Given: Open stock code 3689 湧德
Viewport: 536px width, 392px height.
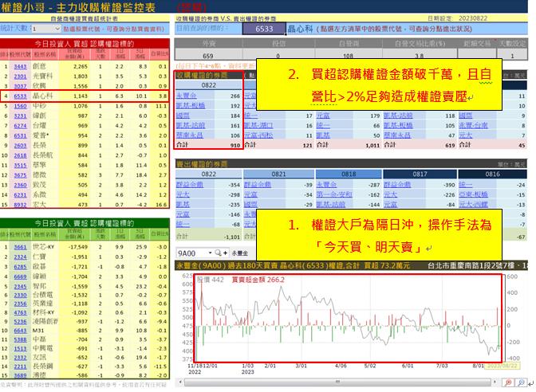Looking at the screenshot, I should pyautogui.click(x=20, y=375).
